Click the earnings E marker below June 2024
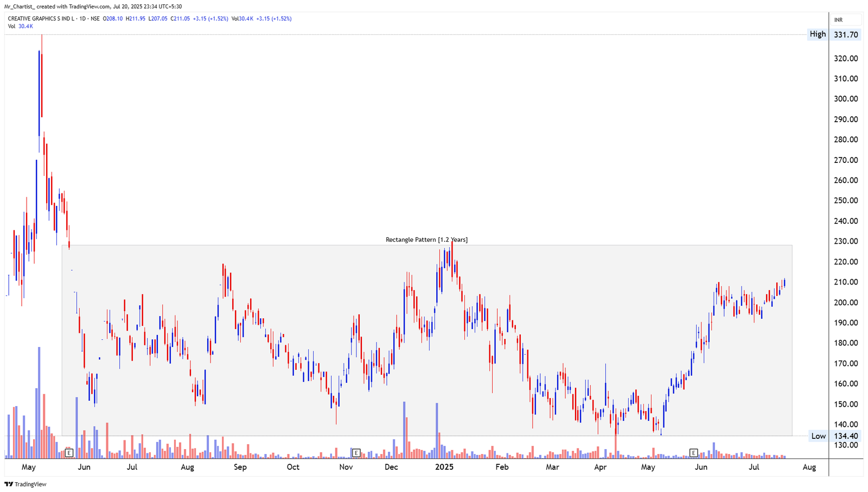The image size is (868, 492). pyautogui.click(x=69, y=452)
